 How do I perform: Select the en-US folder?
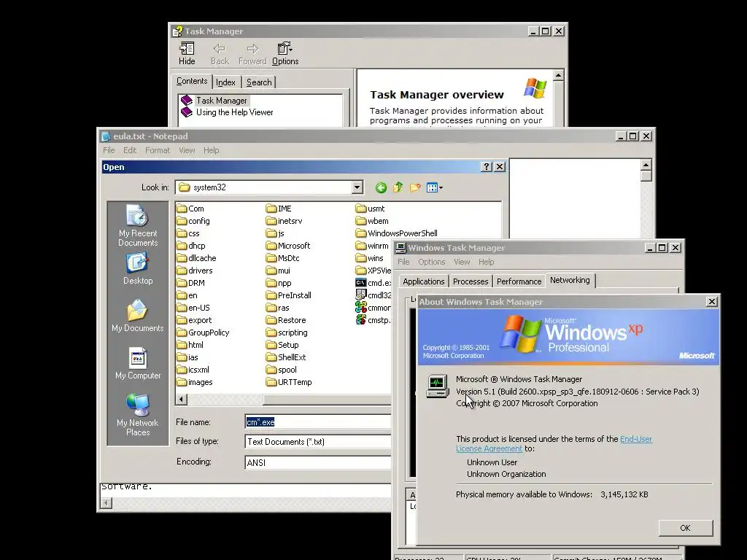tap(193, 308)
